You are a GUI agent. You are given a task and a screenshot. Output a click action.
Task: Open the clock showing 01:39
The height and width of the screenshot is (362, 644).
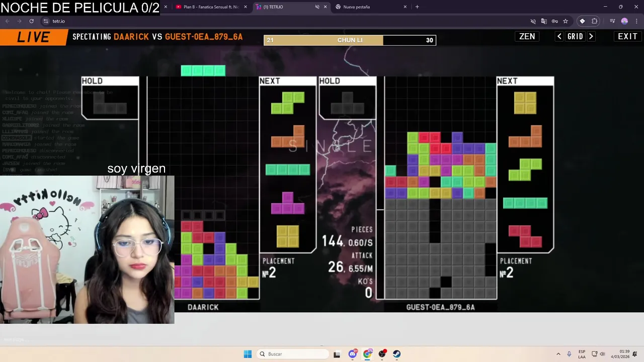click(x=620, y=354)
